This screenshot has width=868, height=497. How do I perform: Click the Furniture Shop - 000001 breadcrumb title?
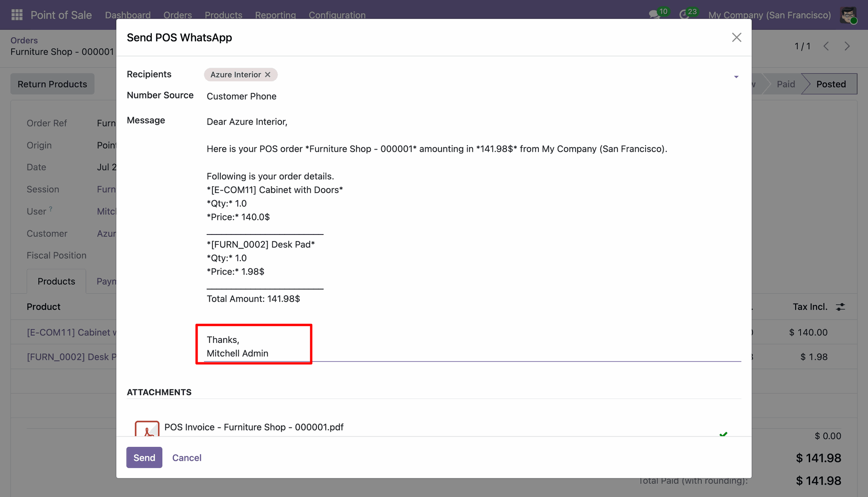[62, 52]
